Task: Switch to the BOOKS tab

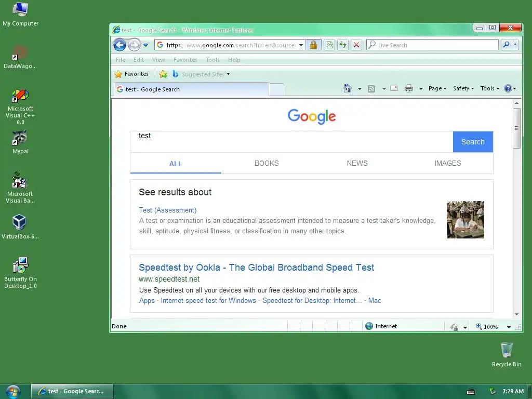Action: [x=267, y=163]
